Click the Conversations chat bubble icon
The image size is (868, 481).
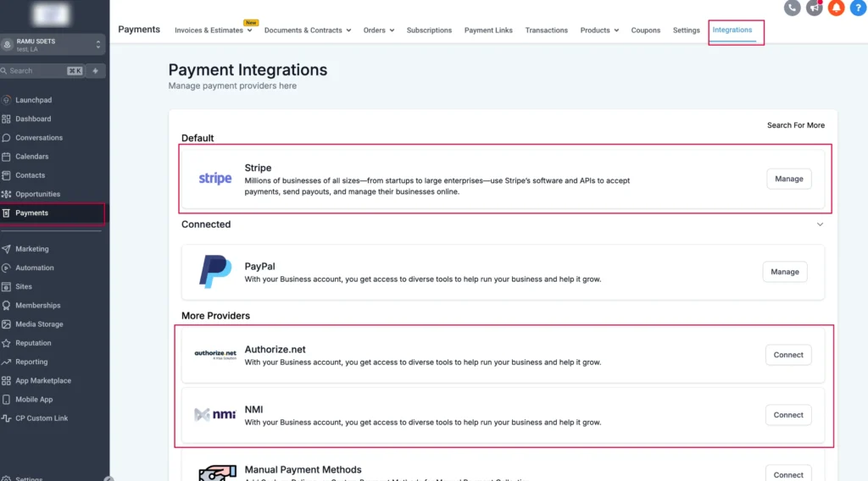[x=6, y=138]
